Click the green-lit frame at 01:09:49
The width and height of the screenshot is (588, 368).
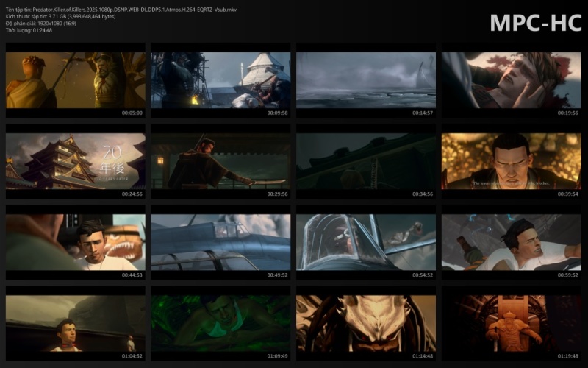pyautogui.click(x=220, y=323)
